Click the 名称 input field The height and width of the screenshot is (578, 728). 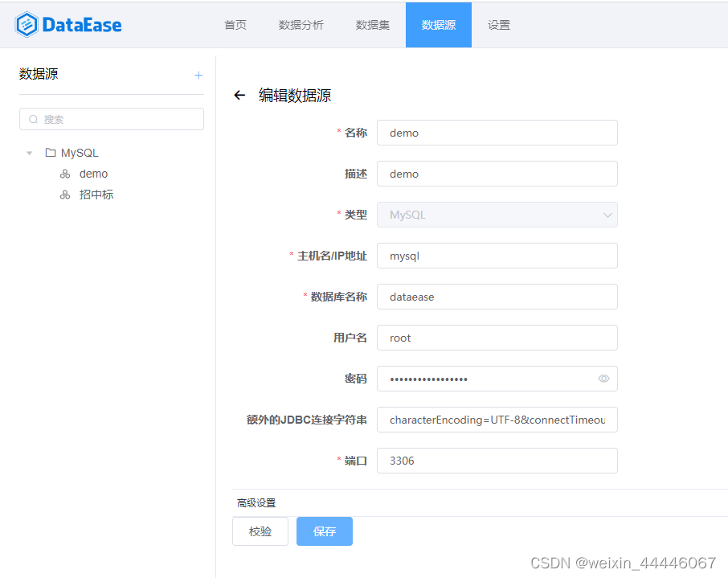point(497,133)
